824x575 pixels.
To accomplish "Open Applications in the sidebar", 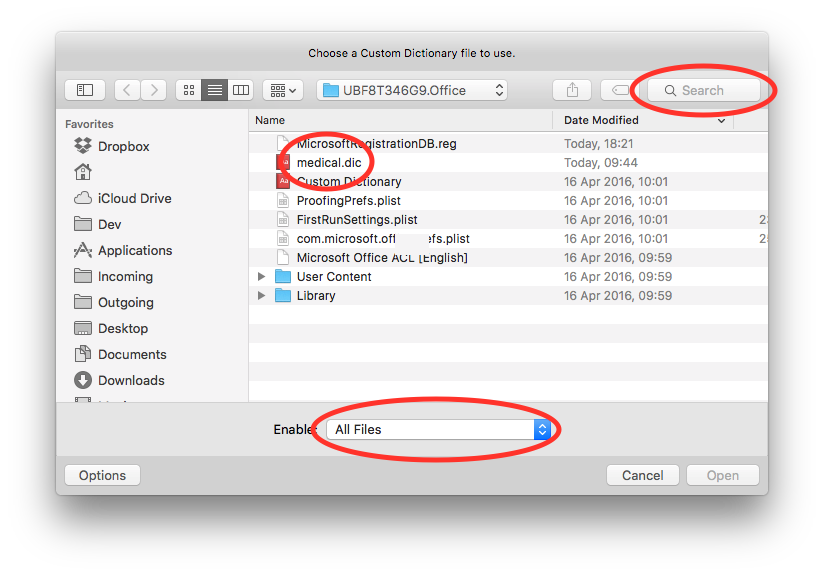I will [123, 250].
